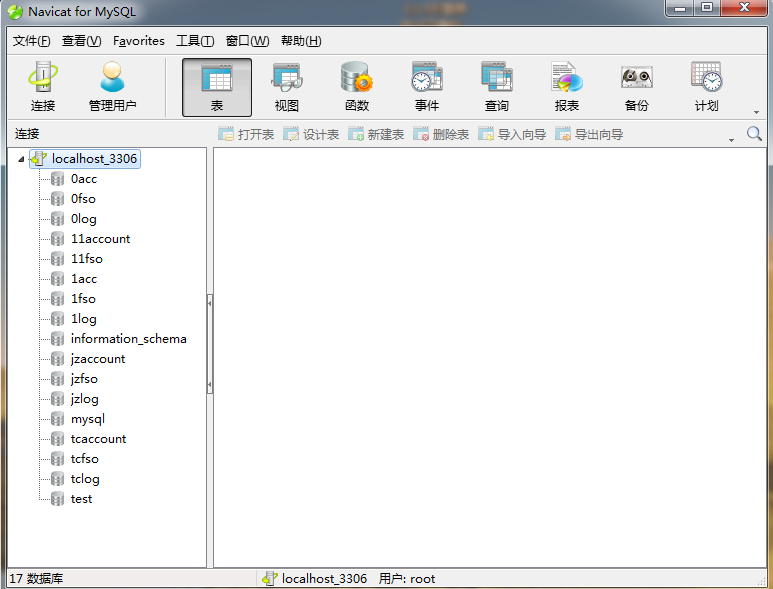Click the information_schema database cylinder icon

click(58, 339)
